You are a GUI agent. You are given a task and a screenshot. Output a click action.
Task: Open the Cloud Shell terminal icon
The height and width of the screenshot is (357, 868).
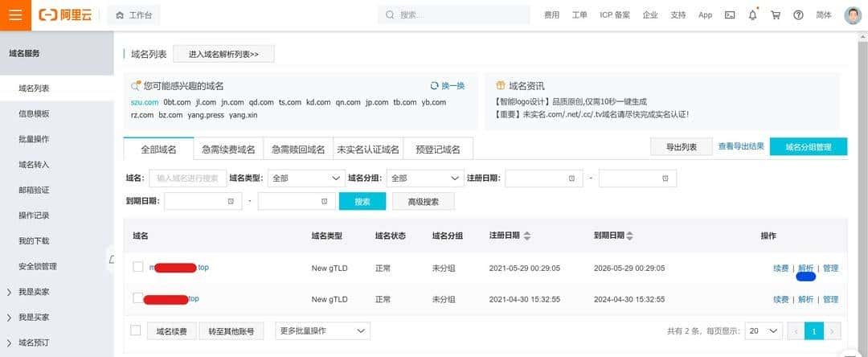[x=730, y=15]
